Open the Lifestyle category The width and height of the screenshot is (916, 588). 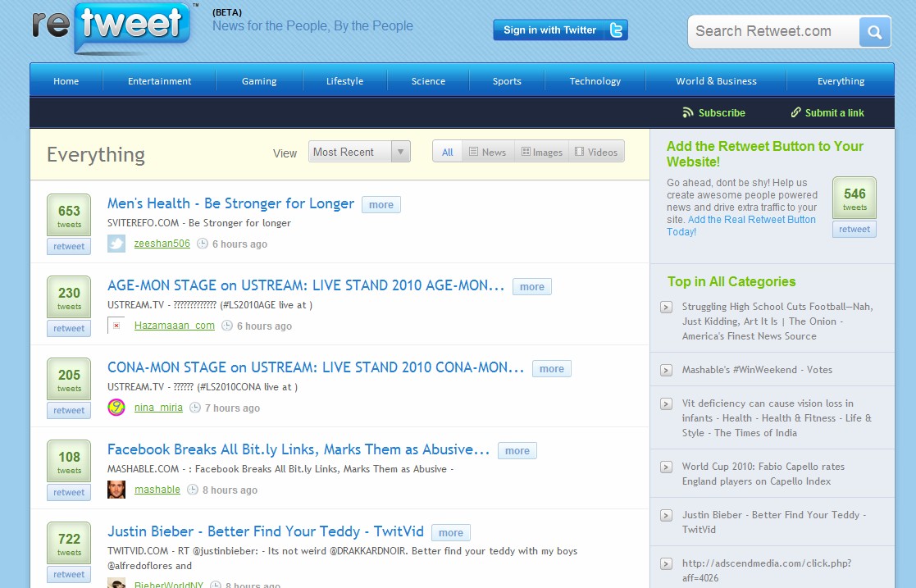click(x=344, y=80)
